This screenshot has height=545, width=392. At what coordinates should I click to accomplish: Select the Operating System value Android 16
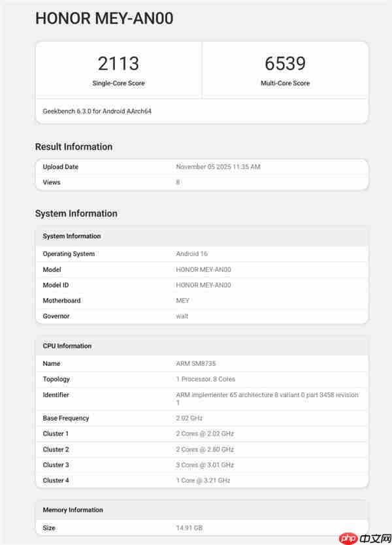pos(191,254)
